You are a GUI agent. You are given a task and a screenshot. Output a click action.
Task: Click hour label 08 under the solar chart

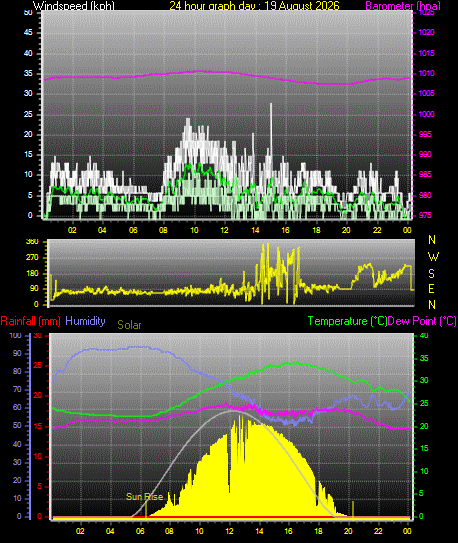[170, 531]
